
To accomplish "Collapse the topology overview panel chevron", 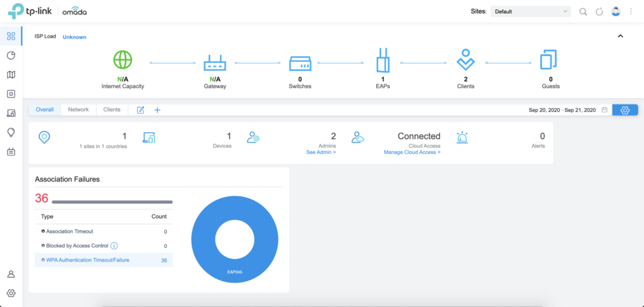I will 620,36.
